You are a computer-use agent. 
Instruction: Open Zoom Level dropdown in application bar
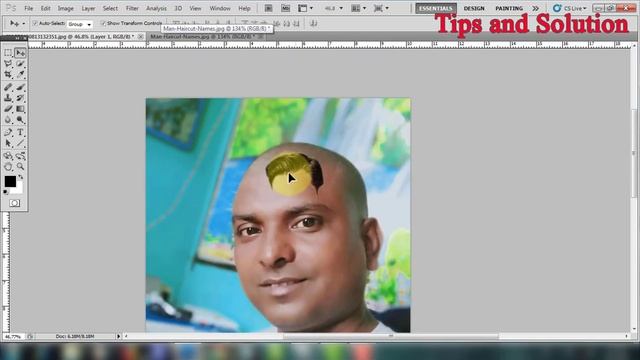(x=333, y=8)
